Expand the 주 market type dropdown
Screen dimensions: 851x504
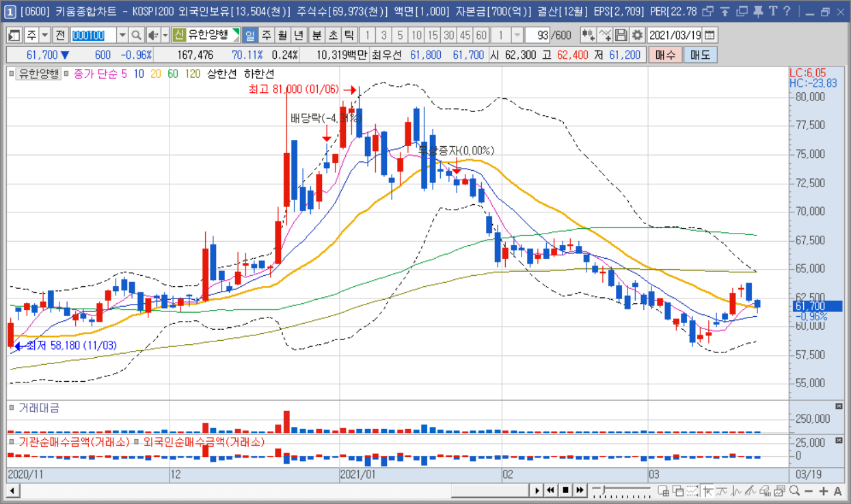coord(44,35)
